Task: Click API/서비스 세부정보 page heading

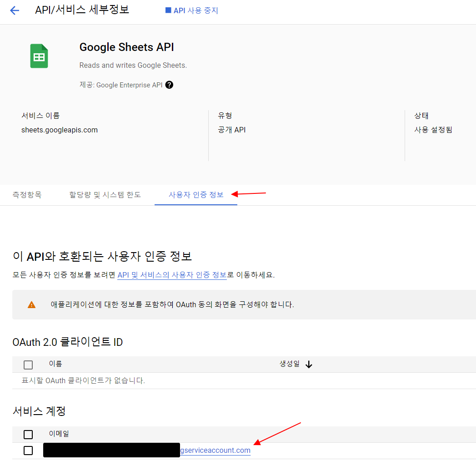Action: (82, 10)
